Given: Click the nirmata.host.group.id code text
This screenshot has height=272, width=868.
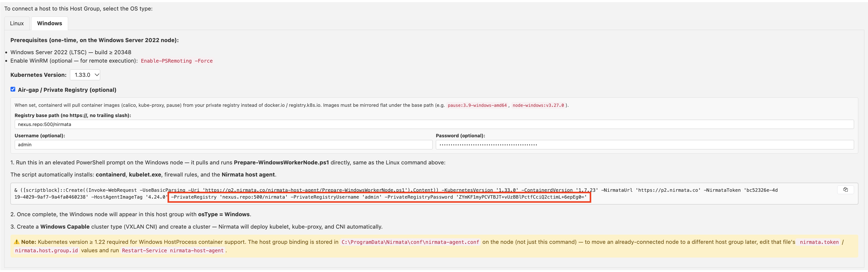Looking at the screenshot, I should (47, 250).
